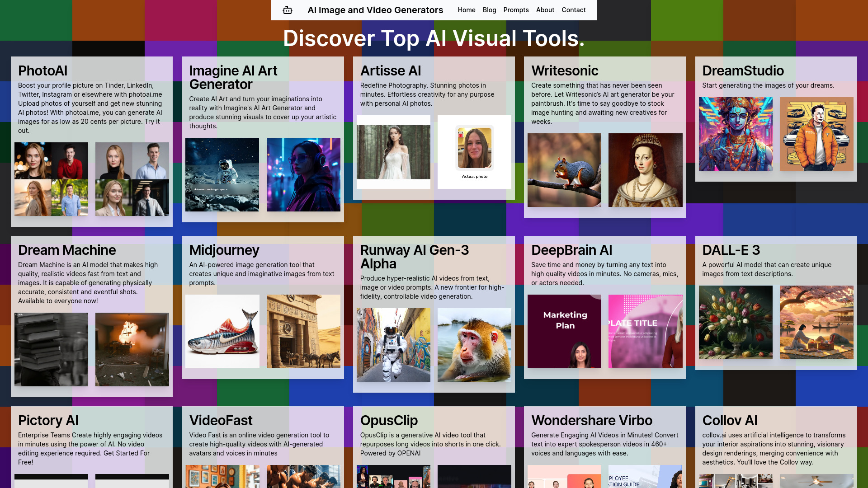Click the About navigation link
The image size is (868, 488).
tap(545, 10)
